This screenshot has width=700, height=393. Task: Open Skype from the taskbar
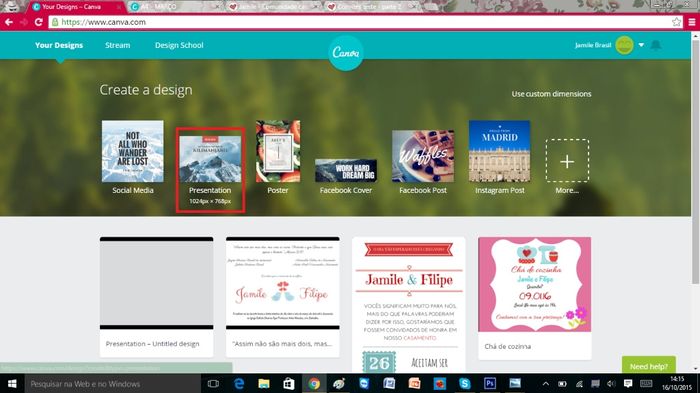point(465,384)
